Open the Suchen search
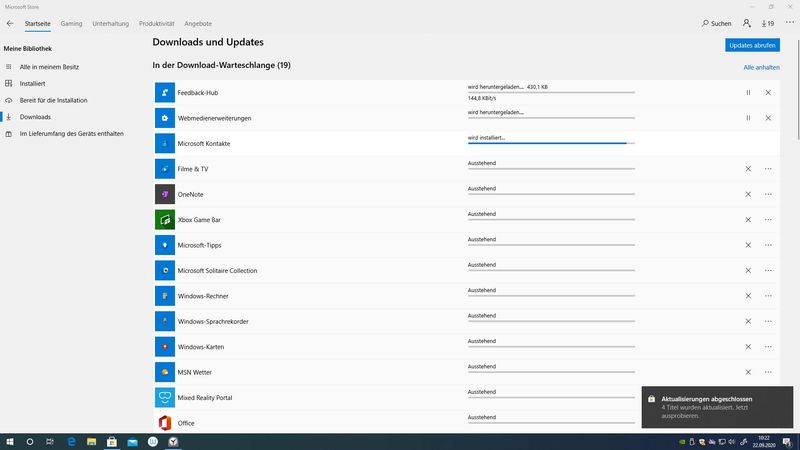The height and width of the screenshot is (450, 800). pos(716,23)
